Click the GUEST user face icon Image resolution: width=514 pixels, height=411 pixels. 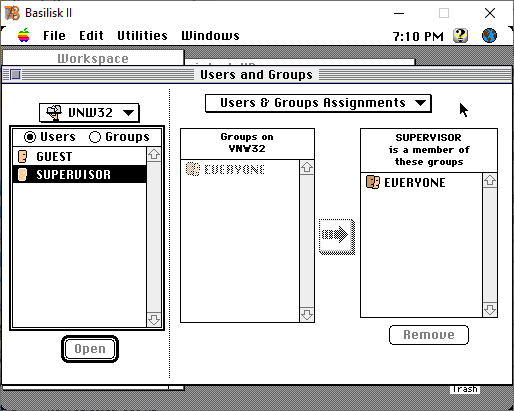point(23,156)
